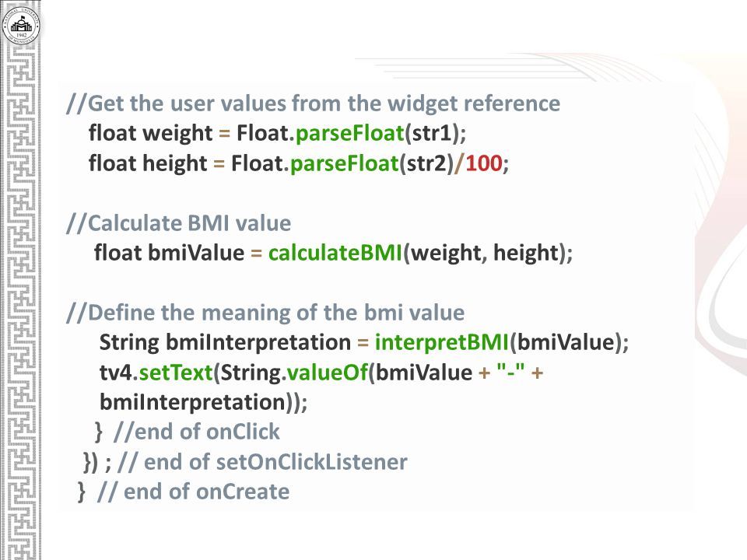Click the green interpretBMI method name
The height and width of the screenshot is (560, 747).
pos(442,343)
